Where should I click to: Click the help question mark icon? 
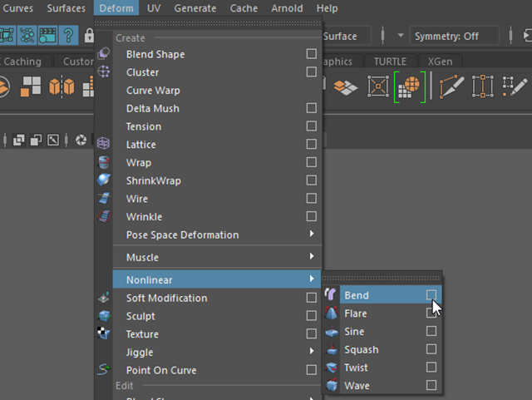point(68,35)
